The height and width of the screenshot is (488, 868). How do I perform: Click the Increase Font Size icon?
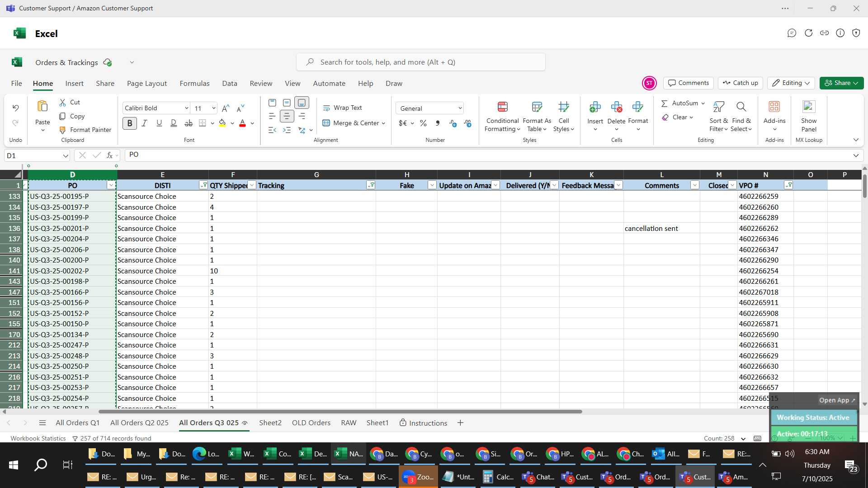pyautogui.click(x=226, y=108)
